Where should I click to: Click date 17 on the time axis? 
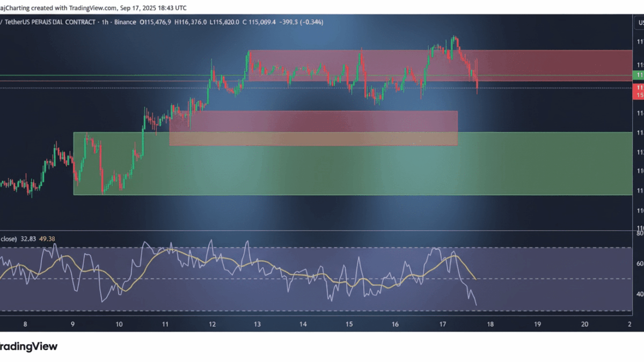point(443,324)
